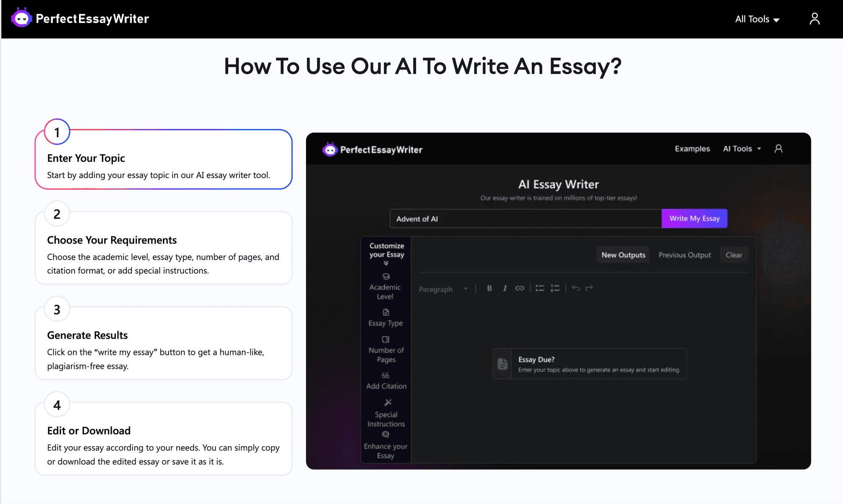Click the New Outputs tab

pyautogui.click(x=624, y=255)
